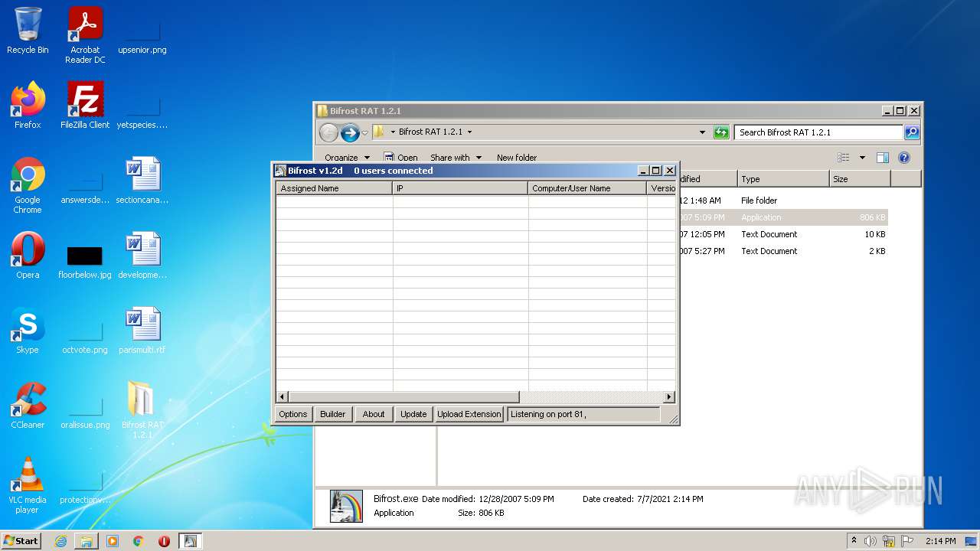Screen dimensions: 980x551
Task: Click Chrome icon in taskbar
Action: [x=139, y=541]
